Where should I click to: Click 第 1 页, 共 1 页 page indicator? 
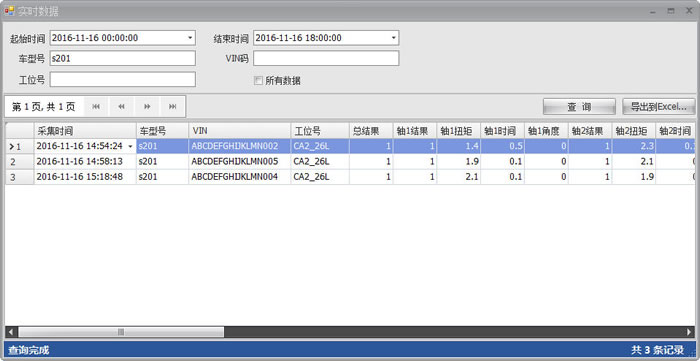(x=43, y=107)
